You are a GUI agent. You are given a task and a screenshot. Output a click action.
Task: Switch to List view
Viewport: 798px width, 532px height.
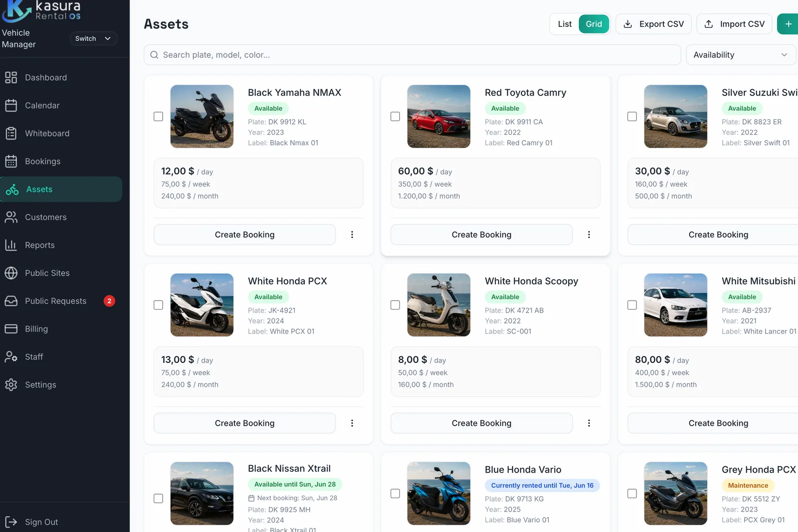pyautogui.click(x=565, y=24)
